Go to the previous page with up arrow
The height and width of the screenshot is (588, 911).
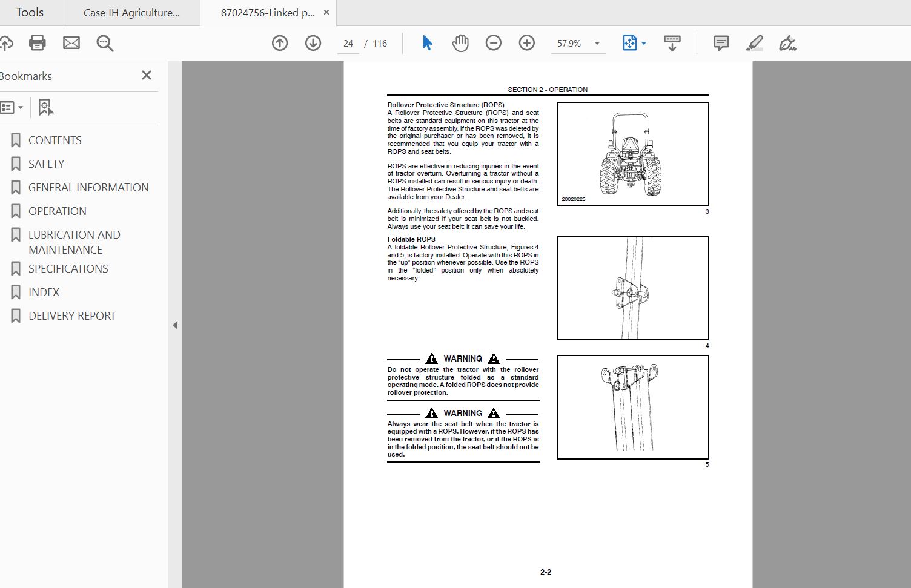279,43
